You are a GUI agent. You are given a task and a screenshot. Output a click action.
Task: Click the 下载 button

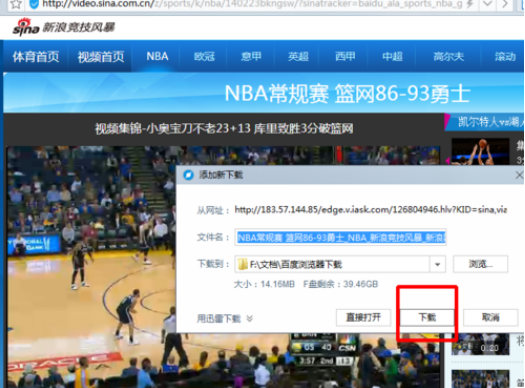pyautogui.click(x=427, y=317)
